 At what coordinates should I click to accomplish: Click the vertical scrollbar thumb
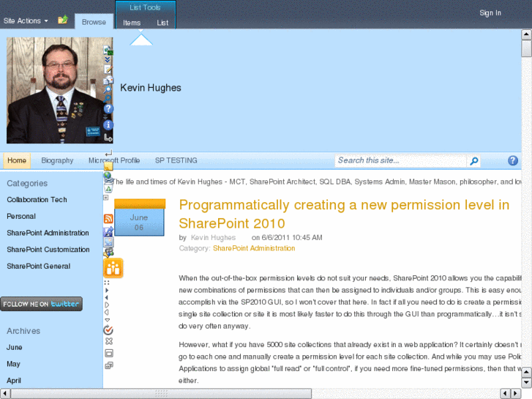[x=526, y=48]
